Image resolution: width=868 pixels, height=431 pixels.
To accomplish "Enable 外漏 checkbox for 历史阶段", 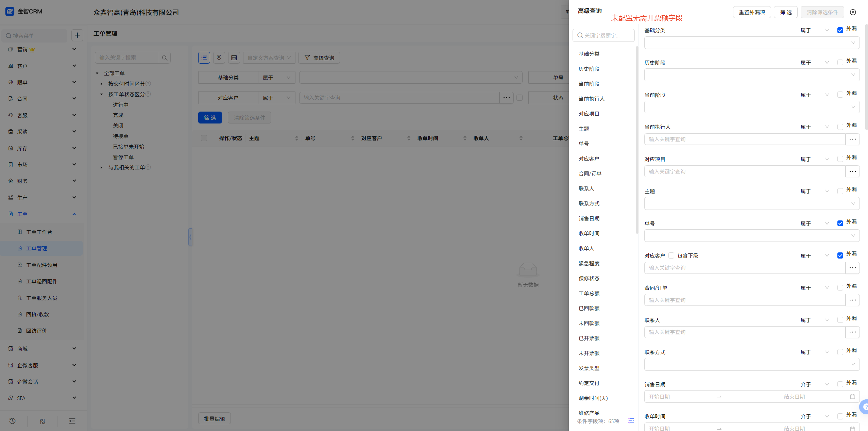I will 840,63.
